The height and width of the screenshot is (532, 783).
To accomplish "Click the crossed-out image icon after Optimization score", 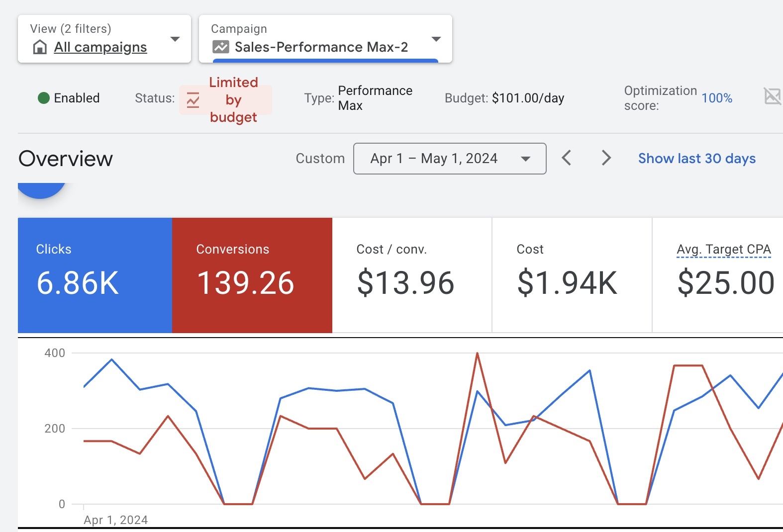I will [773, 96].
